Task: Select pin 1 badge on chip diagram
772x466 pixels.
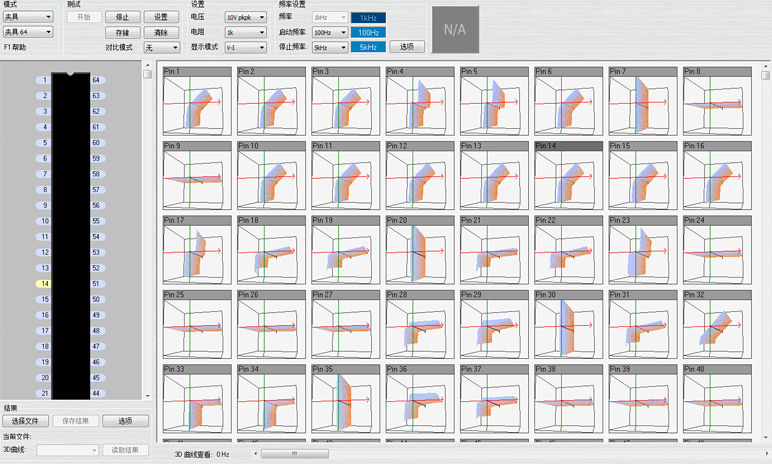Action: [x=45, y=79]
